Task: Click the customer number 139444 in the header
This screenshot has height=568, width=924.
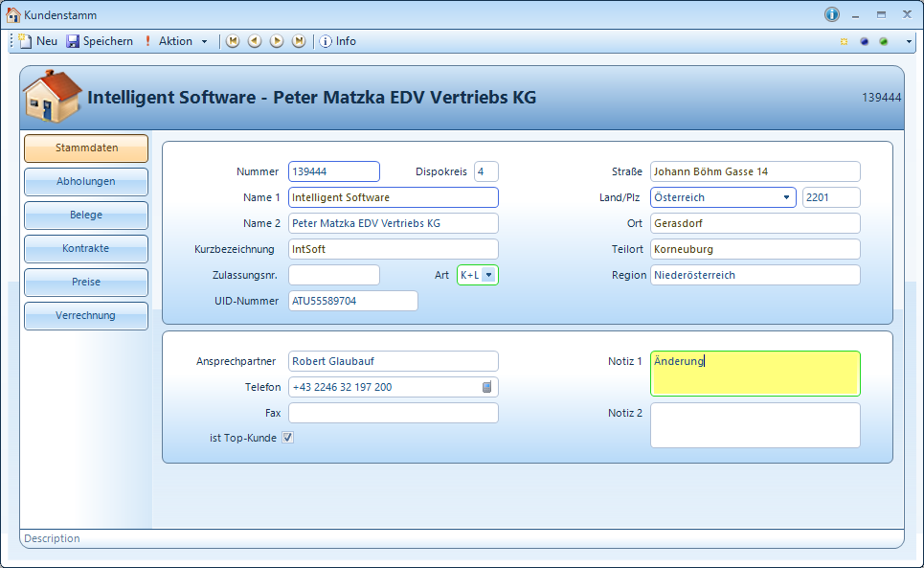Action: pos(881,98)
